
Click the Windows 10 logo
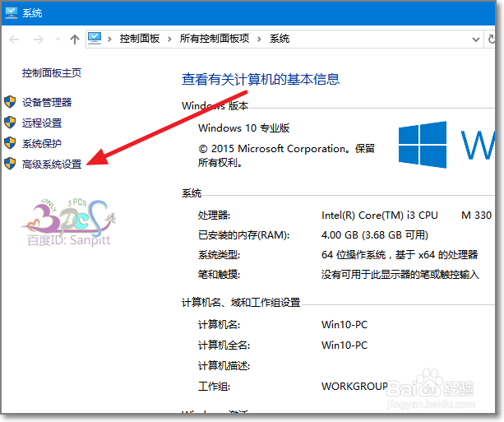(x=423, y=145)
